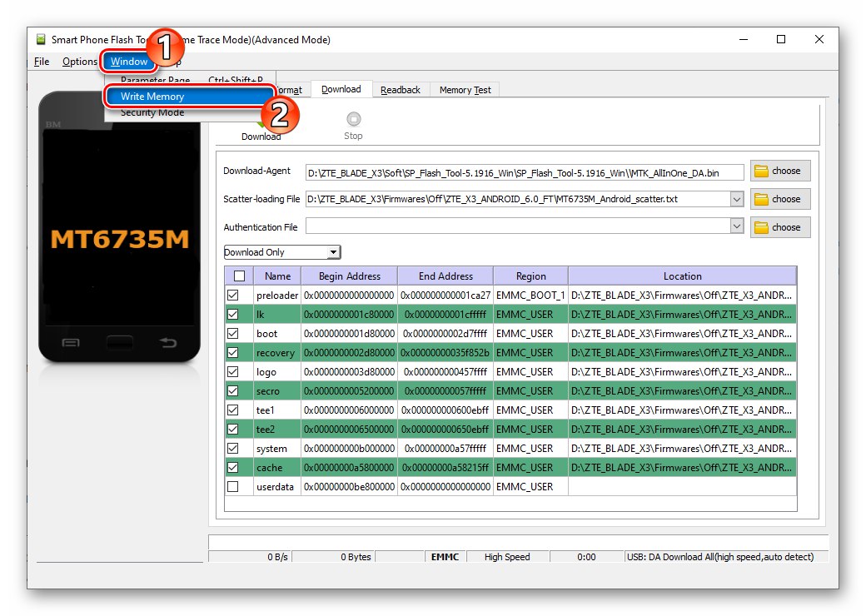This screenshot has height=616, width=866.
Task: Check the userdata partition checkbox
Action: 233,487
